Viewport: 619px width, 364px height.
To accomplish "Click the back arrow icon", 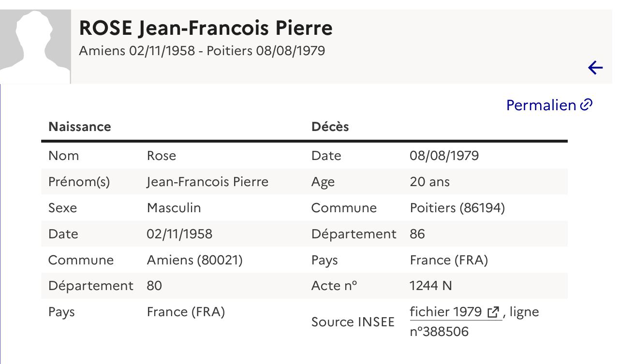I will [x=595, y=68].
